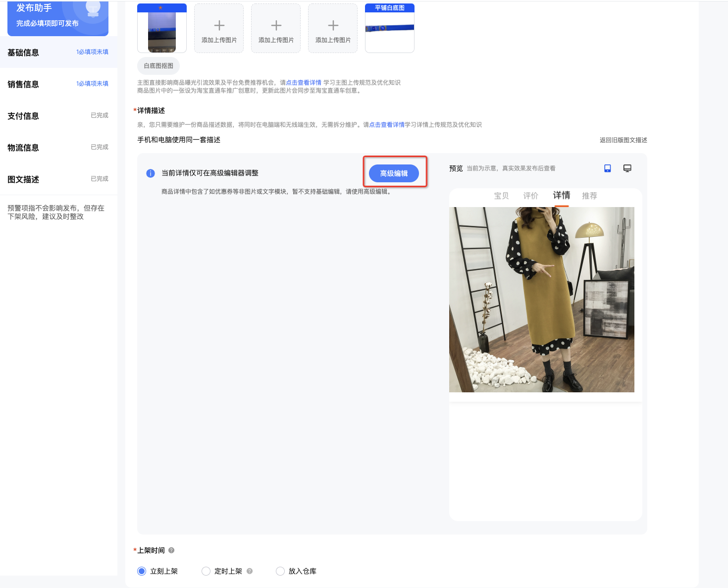Click the plus icon in second 添加上传图片 slot
The width and height of the screenshot is (728, 588).
click(276, 25)
